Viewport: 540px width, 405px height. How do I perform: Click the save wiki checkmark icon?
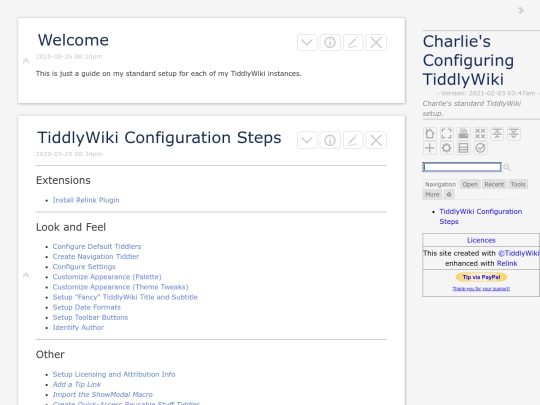coord(480,148)
